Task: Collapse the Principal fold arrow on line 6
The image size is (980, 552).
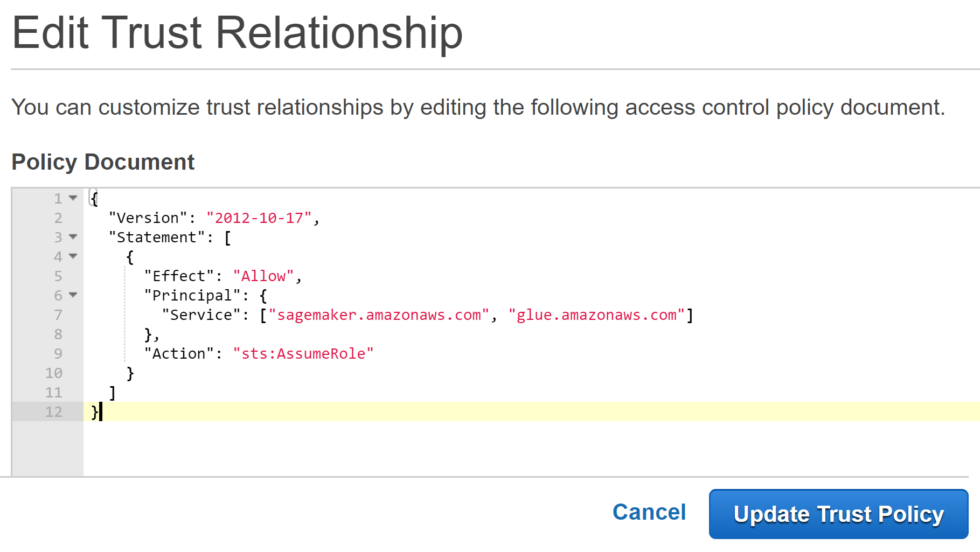Action: pyautogui.click(x=73, y=295)
